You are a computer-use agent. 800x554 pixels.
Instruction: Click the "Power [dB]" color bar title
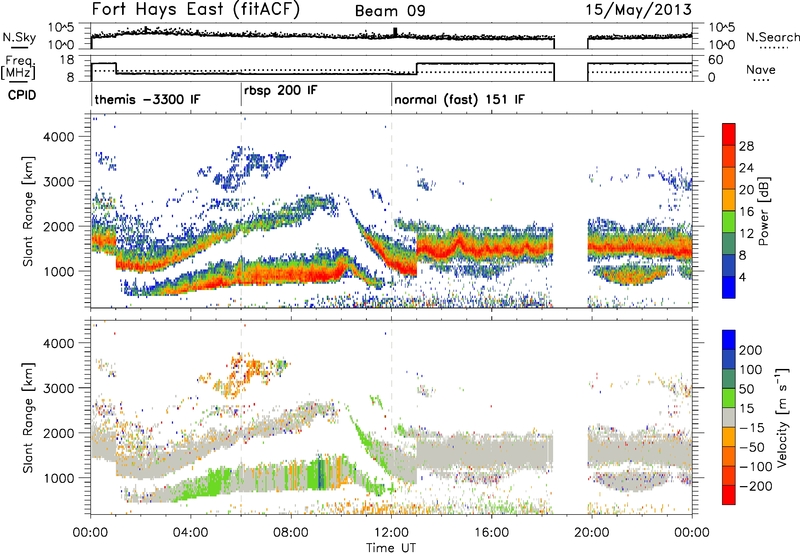pos(764,211)
